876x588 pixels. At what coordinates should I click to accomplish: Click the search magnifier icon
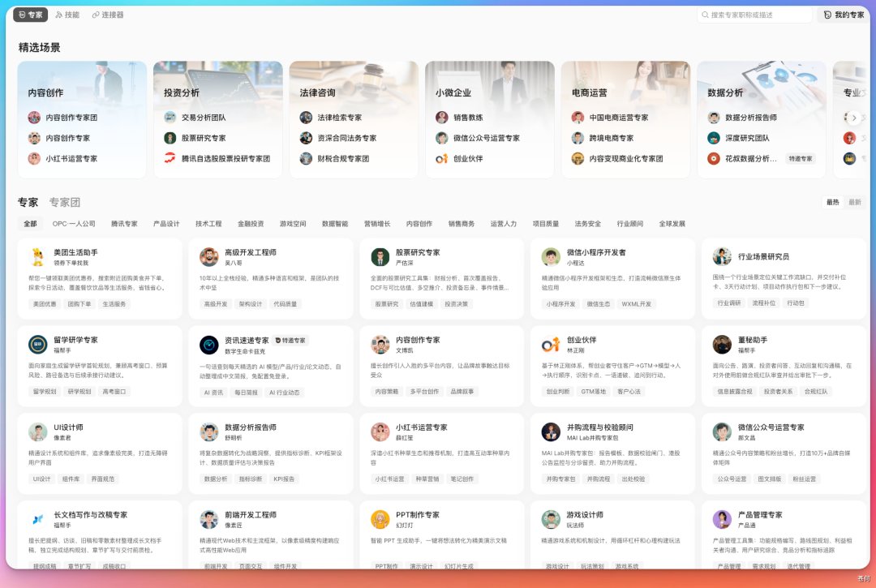point(705,15)
